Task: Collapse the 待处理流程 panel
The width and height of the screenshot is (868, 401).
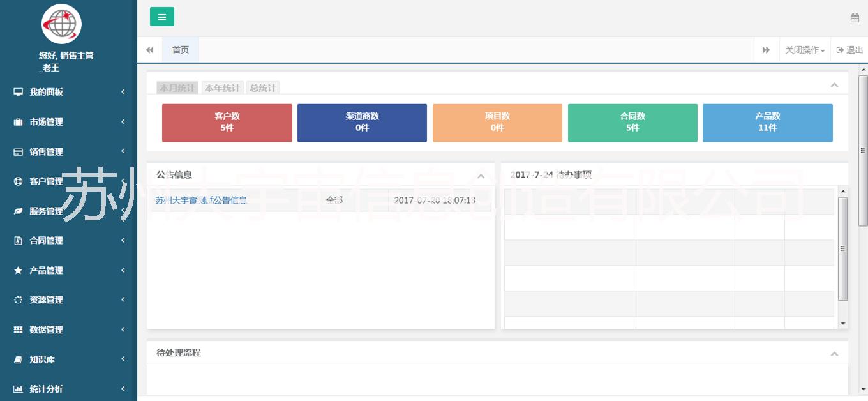Action: (x=834, y=354)
